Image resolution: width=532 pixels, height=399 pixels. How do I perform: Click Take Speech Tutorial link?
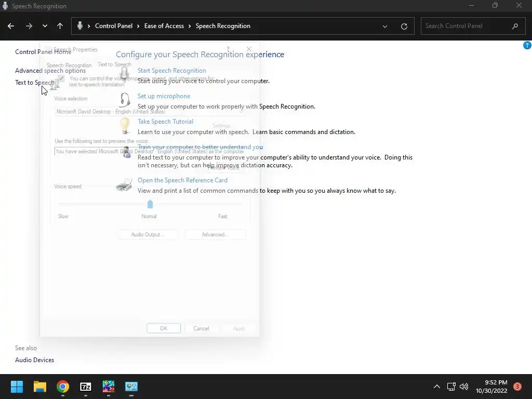point(165,122)
